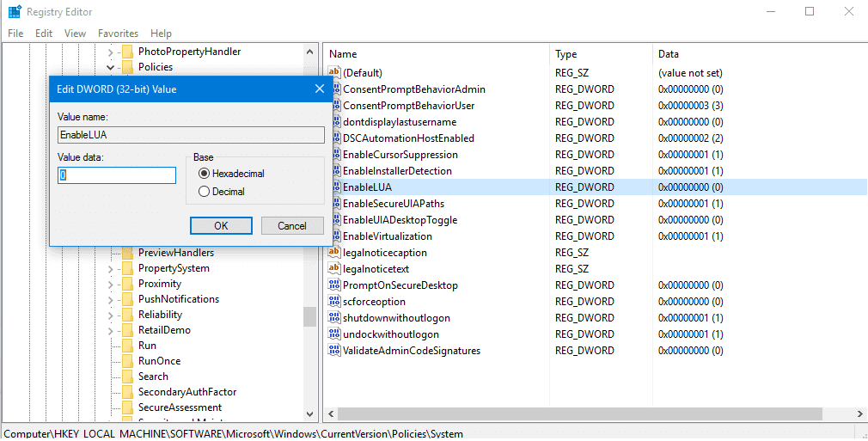Expand the PushNotifications key
This screenshot has width=868, height=441.
coord(111,300)
